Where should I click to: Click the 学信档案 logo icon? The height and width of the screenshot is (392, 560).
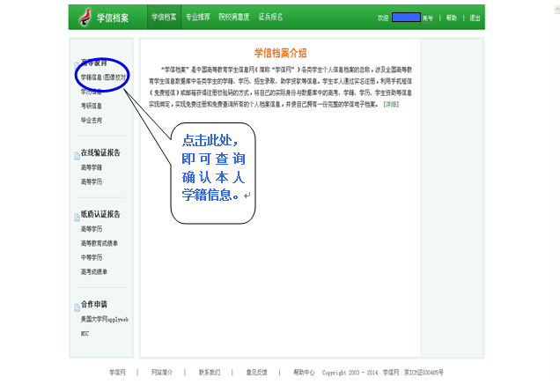coord(85,17)
